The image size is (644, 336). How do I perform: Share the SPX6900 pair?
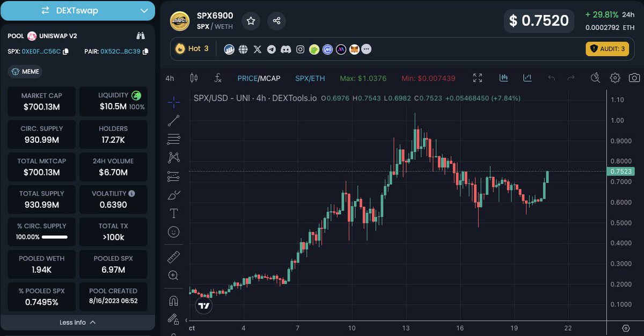[277, 21]
